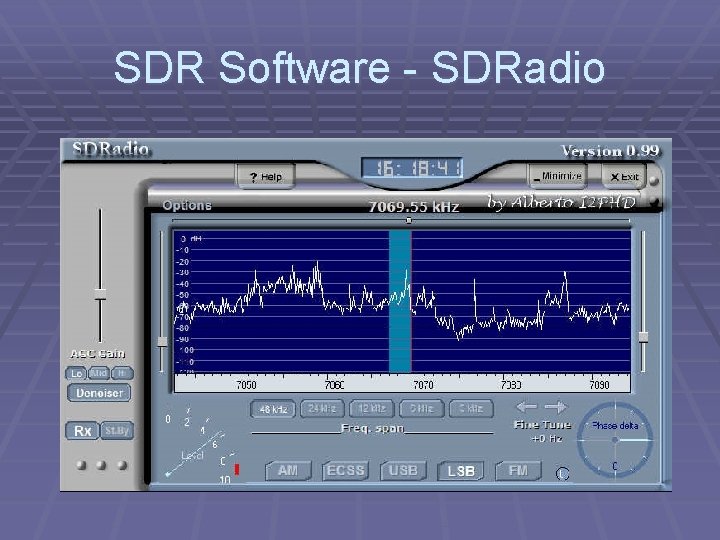Toggle the Denoiser

(x=99, y=393)
